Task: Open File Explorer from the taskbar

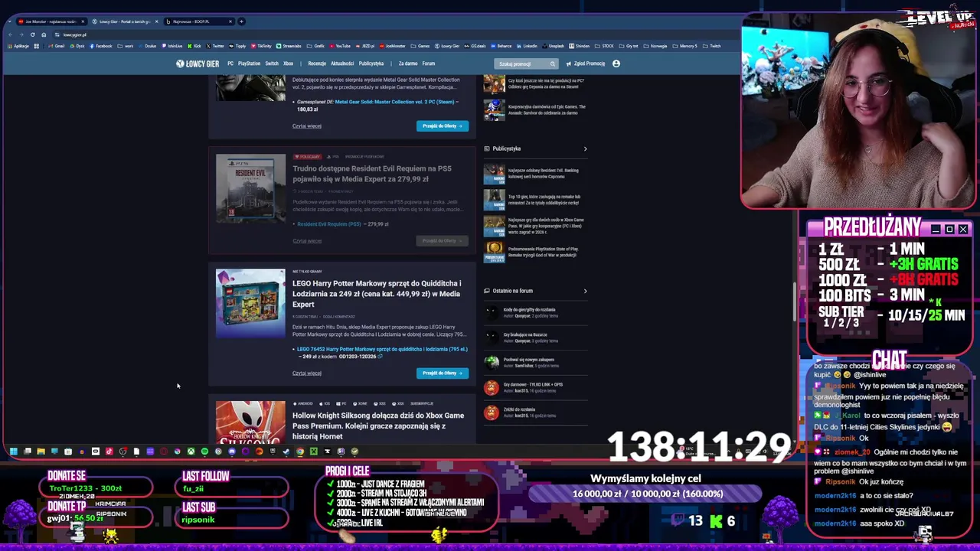Action: (41, 452)
